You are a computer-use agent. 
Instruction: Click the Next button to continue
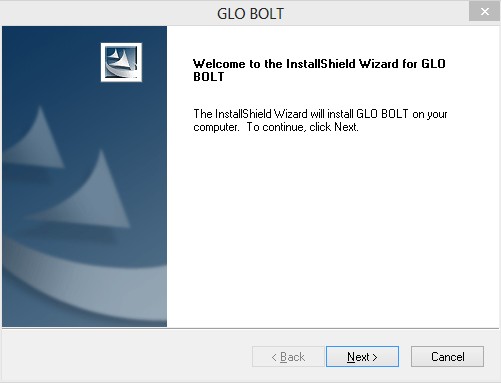tap(362, 357)
